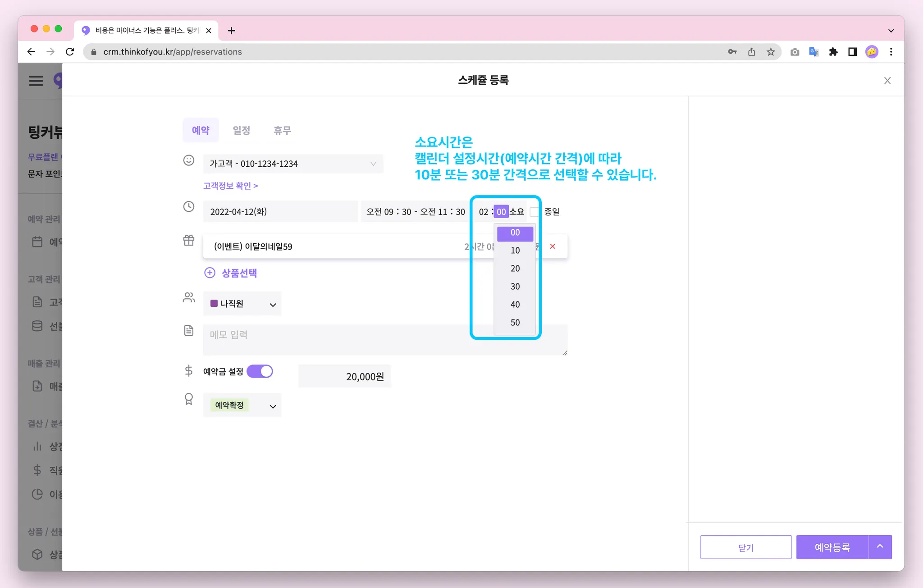This screenshot has height=588, width=923.
Task: Click the purple 나직원 staff color swatch
Action: coord(214,304)
